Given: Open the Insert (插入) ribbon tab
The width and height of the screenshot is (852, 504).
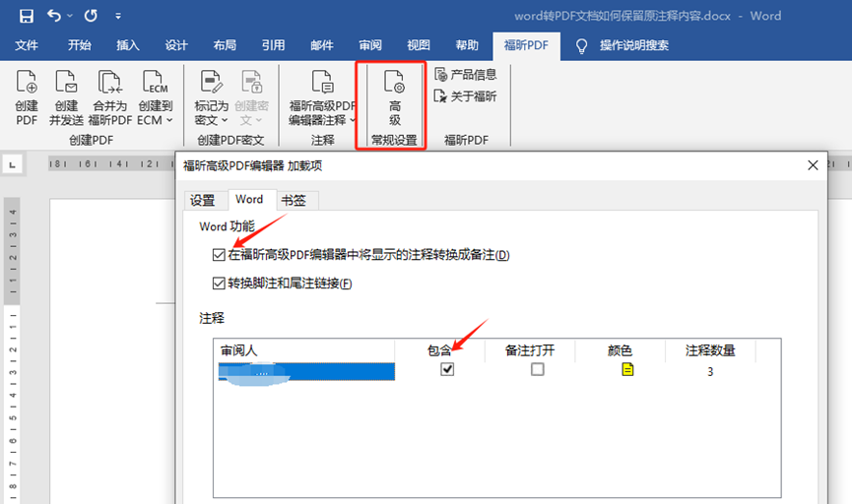Looking at the screenshot, I should coord(128,45).
